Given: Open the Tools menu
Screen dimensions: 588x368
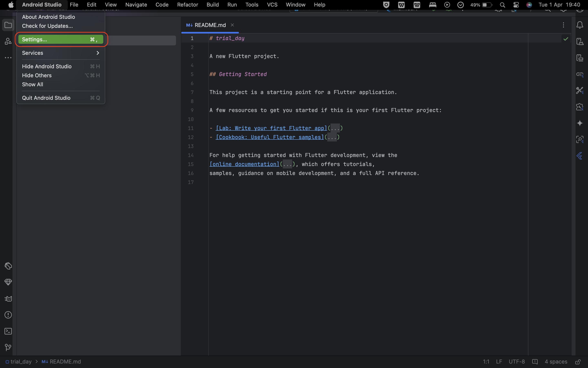Looking at the screenshot, I should (x=252, y=5).
